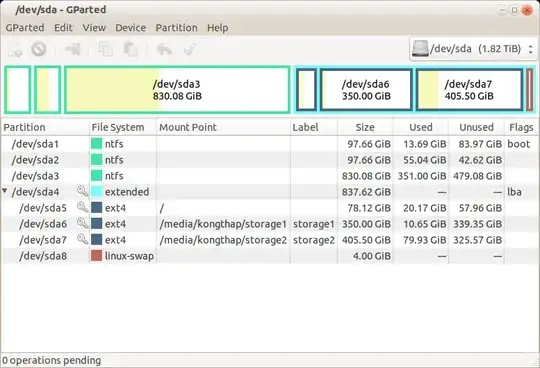This screenshot has width=540, height=368.
Task: Collapse the /dev/sda4 extended partition tree
Action: click(5, 191)
